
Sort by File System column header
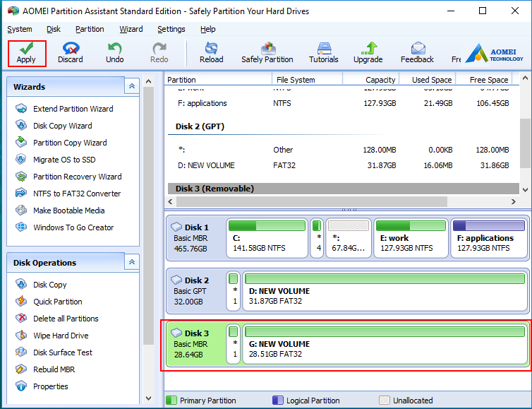coord(308,80)
